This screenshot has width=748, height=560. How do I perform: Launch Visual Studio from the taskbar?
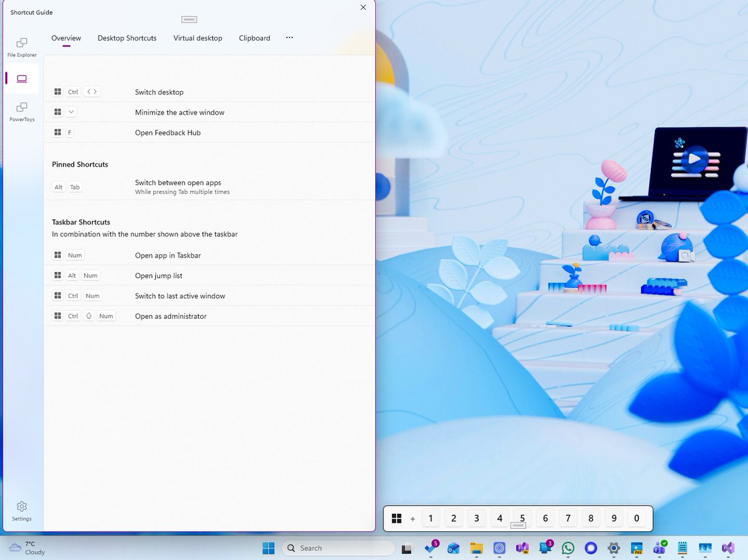pyautogui.click(x=727, y=548)
